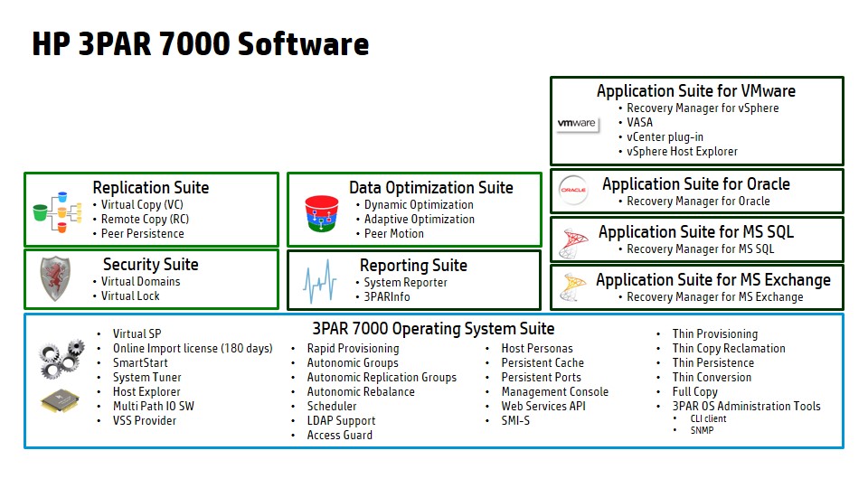The height and width of the screenshot is (488, 868).
Task: Click the Thin Provisioning bullet
Action: tap(714, 333)
